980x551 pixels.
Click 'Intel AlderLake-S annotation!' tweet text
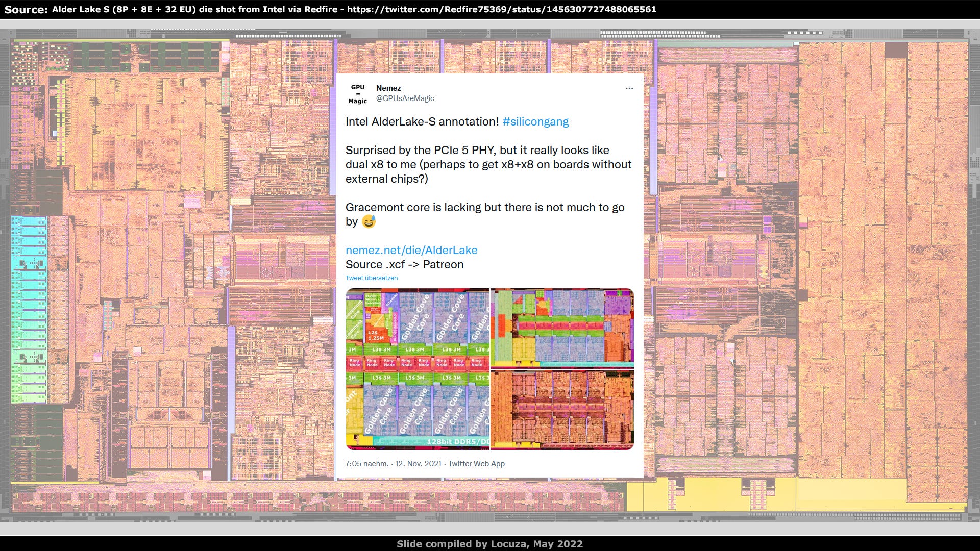pos(422,122)
